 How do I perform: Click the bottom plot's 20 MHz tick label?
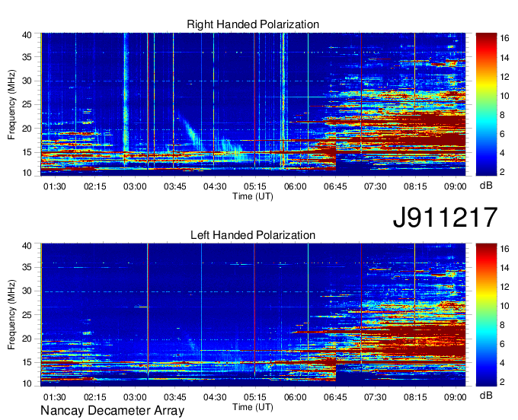(27, 339)
